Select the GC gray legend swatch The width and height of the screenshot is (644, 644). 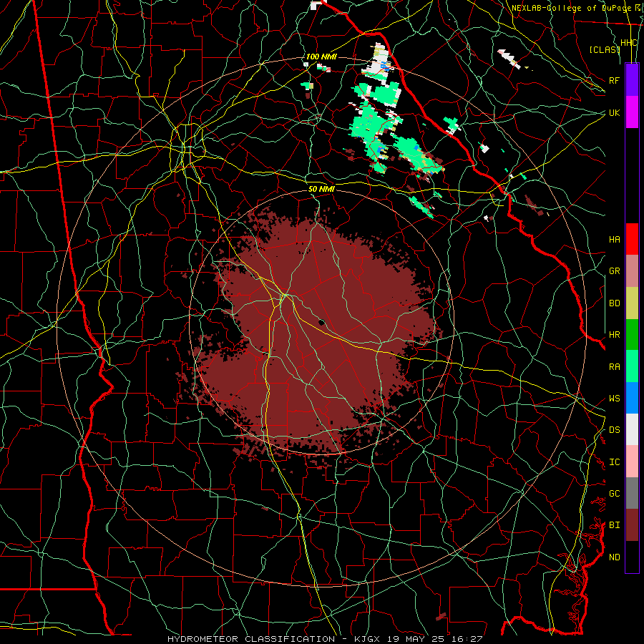click(x=632, y=493)
